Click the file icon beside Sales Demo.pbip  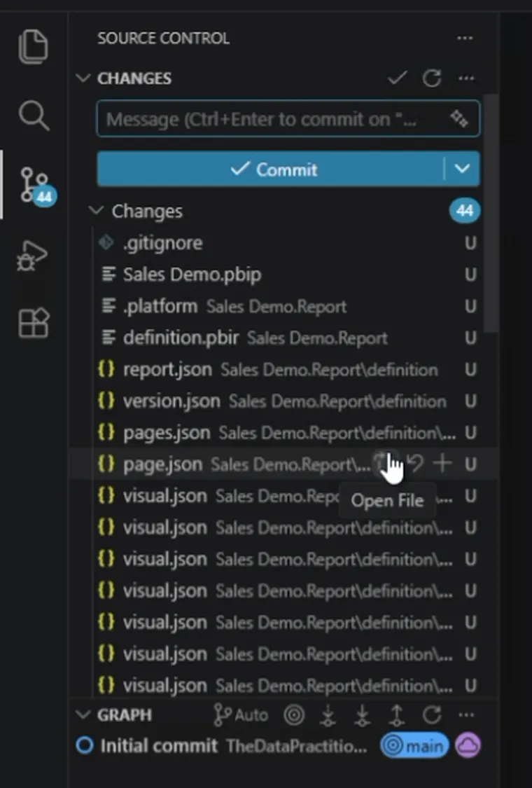click(108, 275)
